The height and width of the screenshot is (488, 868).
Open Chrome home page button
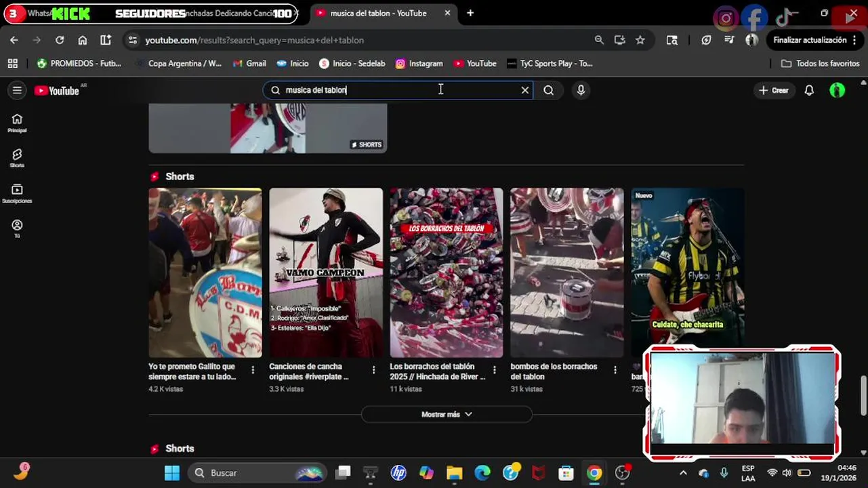click(x=83, y=40)
